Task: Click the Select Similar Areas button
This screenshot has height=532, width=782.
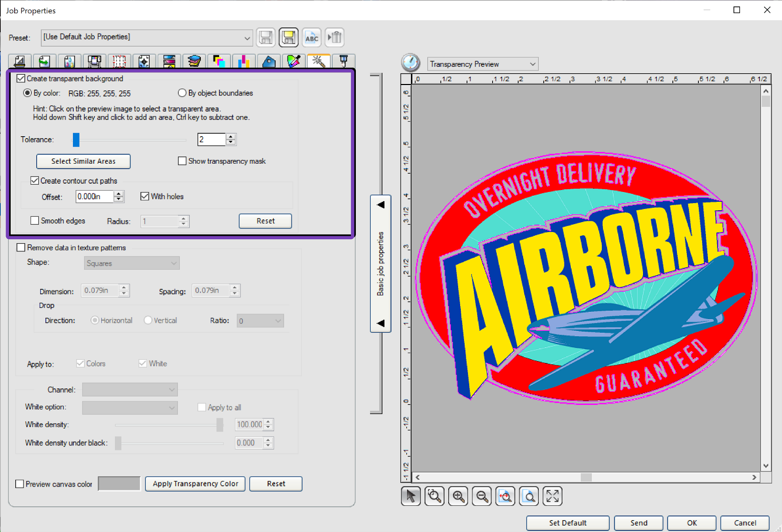Action: [83, 161]
